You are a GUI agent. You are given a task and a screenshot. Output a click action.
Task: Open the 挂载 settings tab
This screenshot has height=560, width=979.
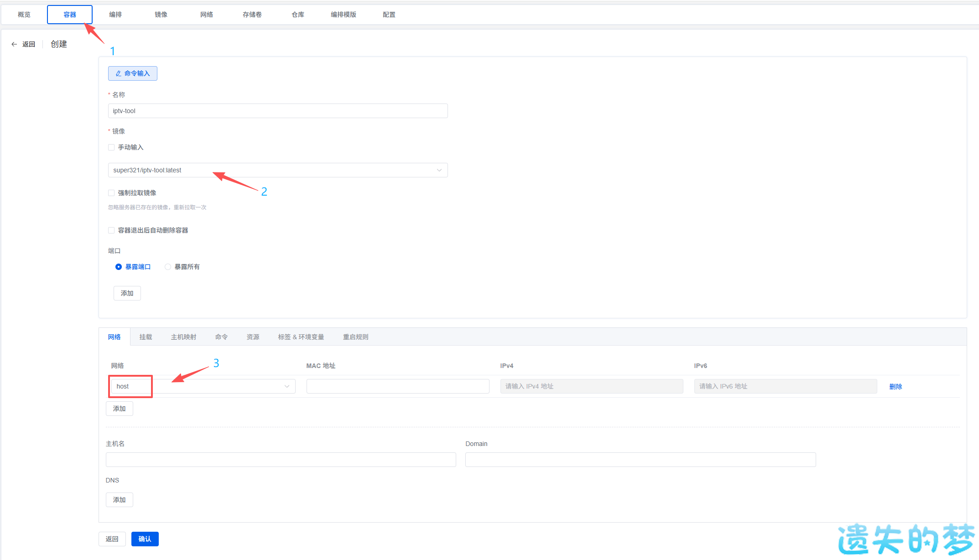146,337
